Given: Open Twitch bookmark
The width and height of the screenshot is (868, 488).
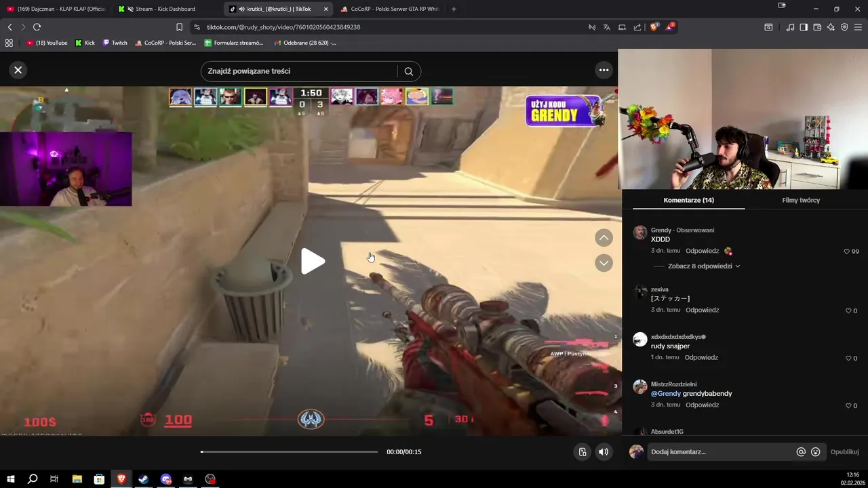Looking at the screenshot, I should tap(115, 43).
